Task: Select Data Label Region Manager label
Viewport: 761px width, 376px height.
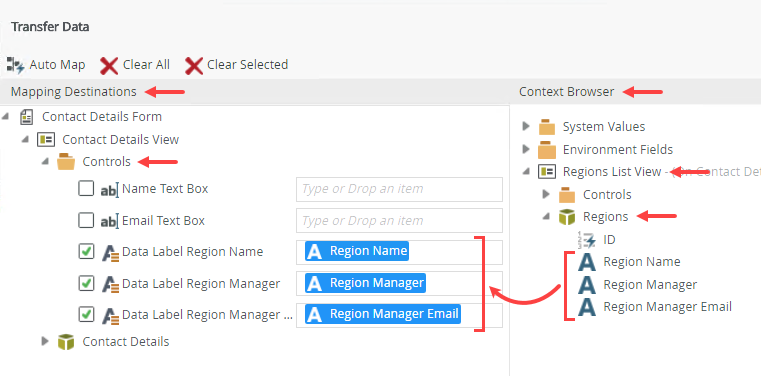Action: 201,283
